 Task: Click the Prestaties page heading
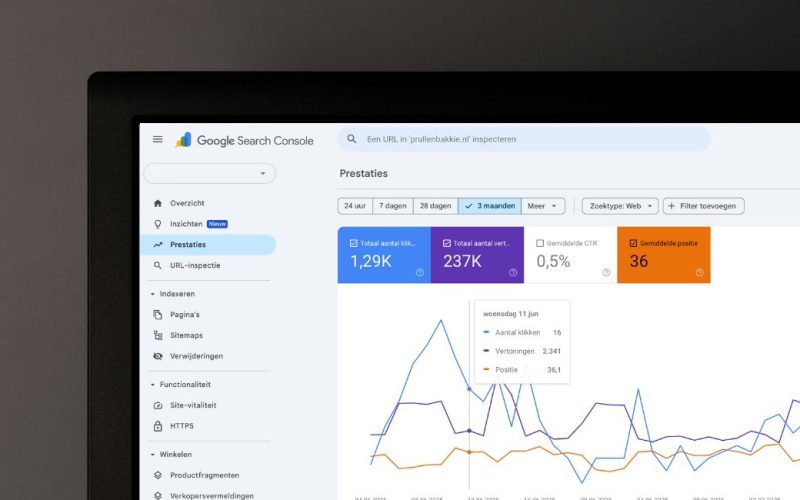(364, 173)
